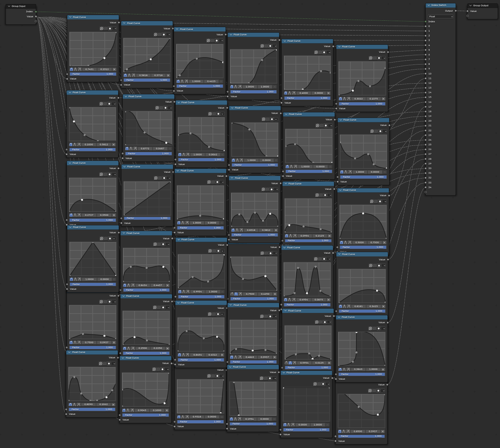Collapse the Group Output node
Viewport: 500px width, 448px height.
[x=471, y=6]
